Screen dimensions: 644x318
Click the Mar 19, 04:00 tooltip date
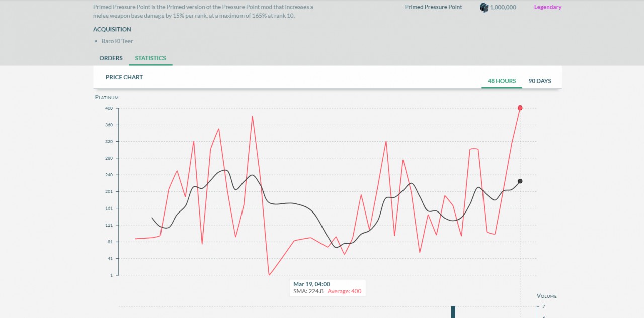pos(311,284)
